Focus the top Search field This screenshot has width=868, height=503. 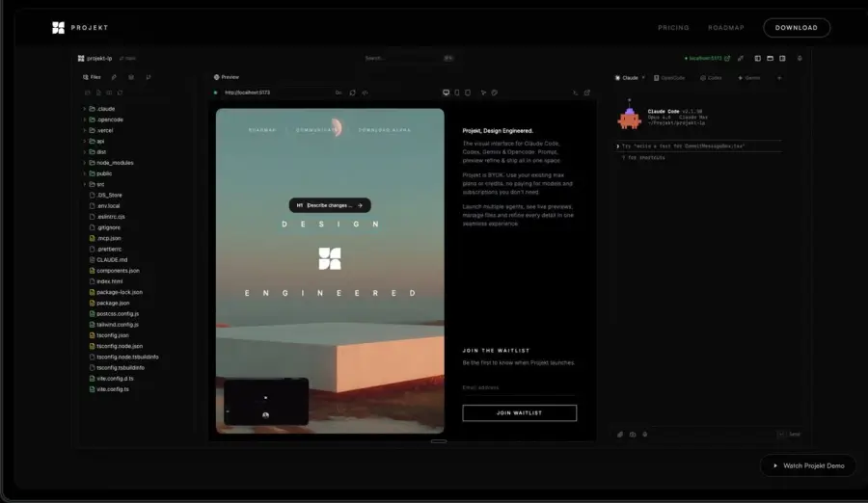point(409,58)
